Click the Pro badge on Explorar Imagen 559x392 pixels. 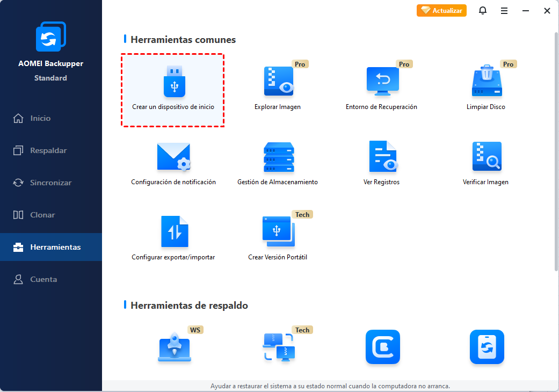tap(300, 64)
